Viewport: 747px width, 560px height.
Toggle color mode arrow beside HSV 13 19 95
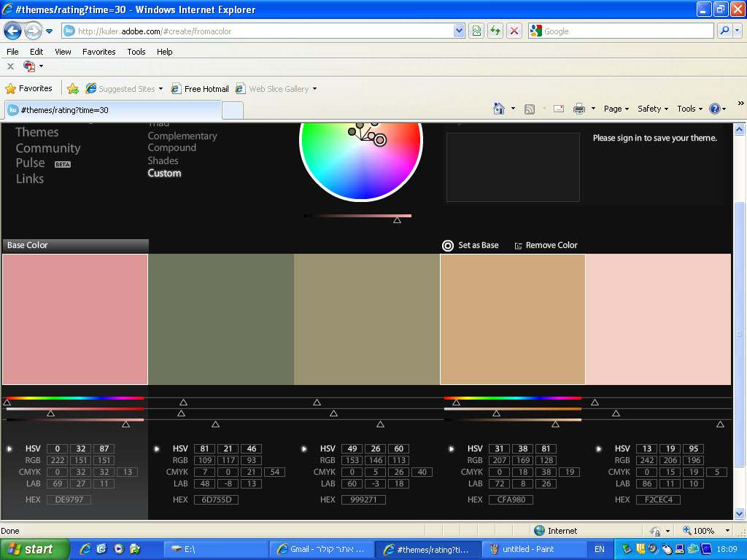[599, 448]
